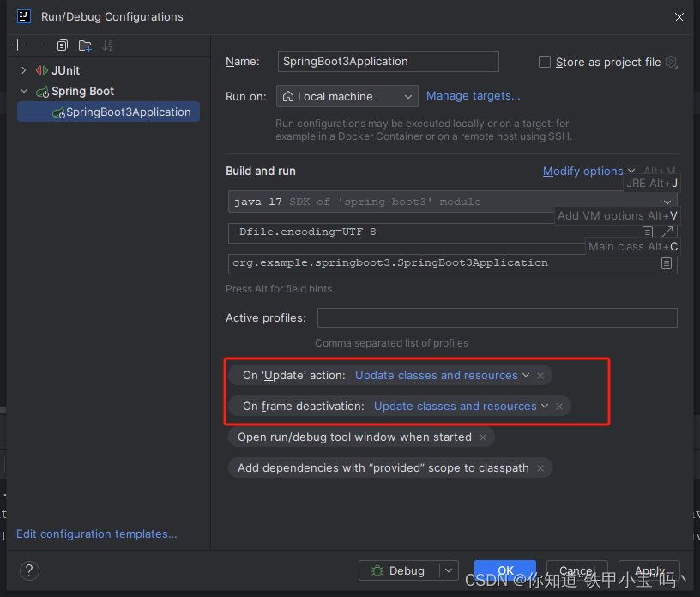Click the IntelliJ IDEA logo in title bar
Image resolution: width=700 pixels, height=597 pixels.
coord(24,16)
